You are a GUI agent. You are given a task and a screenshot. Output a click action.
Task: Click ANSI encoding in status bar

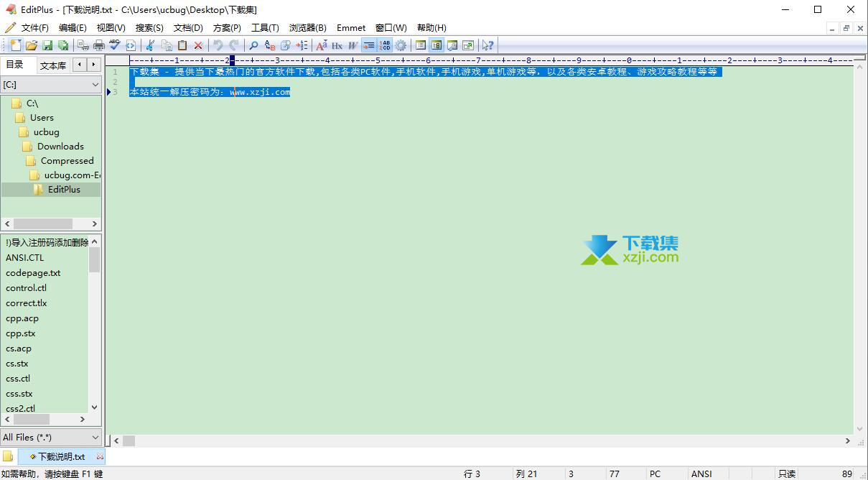pos(701,474)
